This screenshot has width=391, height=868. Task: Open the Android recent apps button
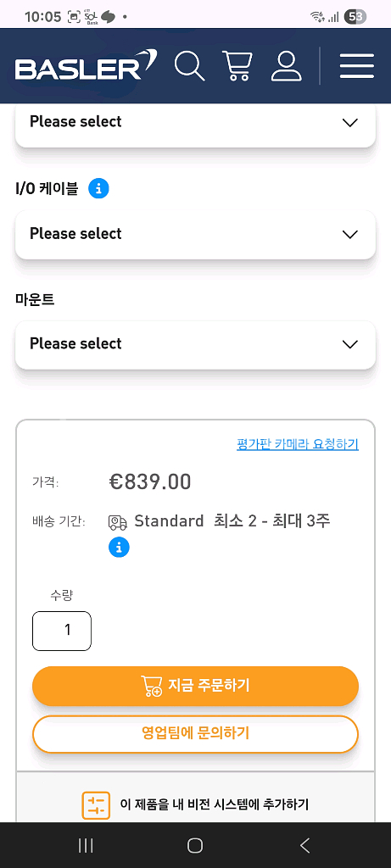(86, 845)
